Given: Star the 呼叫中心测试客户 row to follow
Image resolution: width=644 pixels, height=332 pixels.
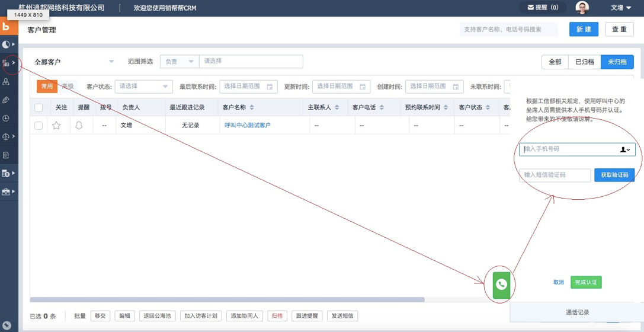Looking at the screenshot, I should click(x=56, y=126).
